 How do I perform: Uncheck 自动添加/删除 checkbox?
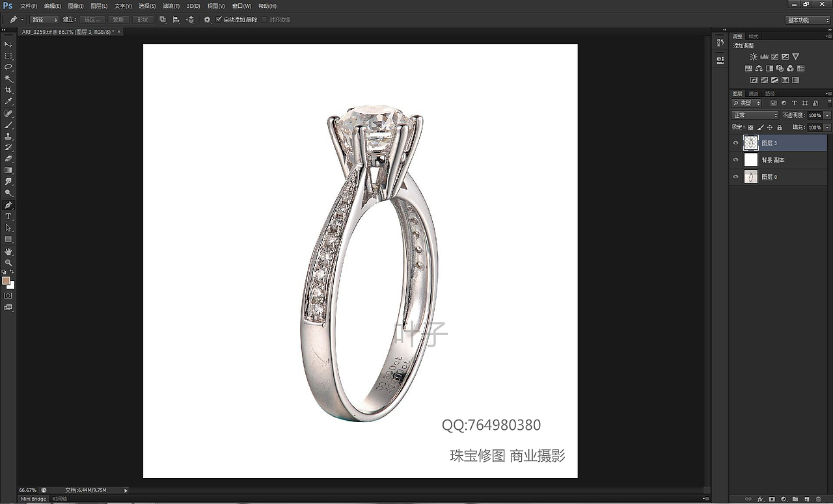pos(219,20)
